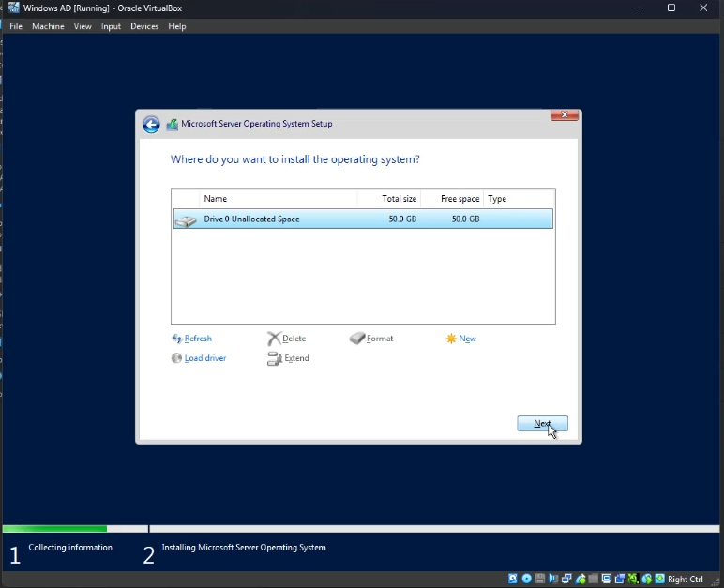724x588 pixels.
Task: Open hard disk activity indicator in status bar
Action: [x=513, y=579]
